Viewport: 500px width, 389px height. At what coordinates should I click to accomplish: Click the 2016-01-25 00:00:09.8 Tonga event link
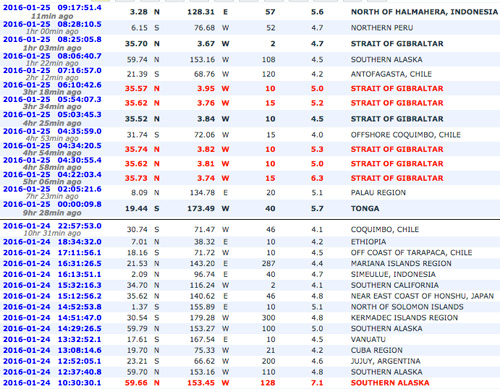[x=52, y=204]
